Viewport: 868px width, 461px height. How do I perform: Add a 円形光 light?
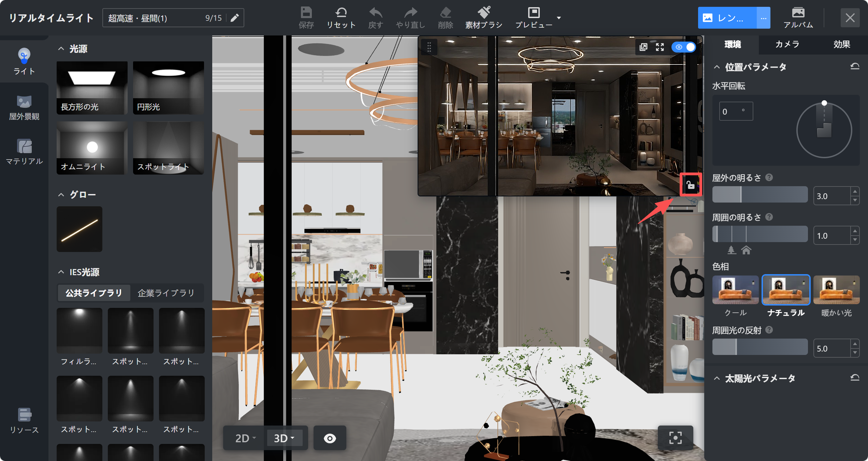click(x=168, y=88)
